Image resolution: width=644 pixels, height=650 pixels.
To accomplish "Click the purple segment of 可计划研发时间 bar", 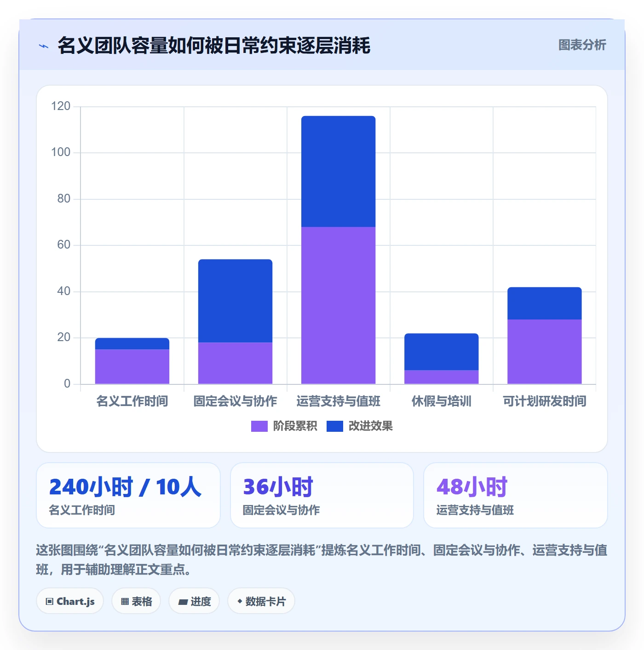I will pyautogui.click(x=544, y=352).
